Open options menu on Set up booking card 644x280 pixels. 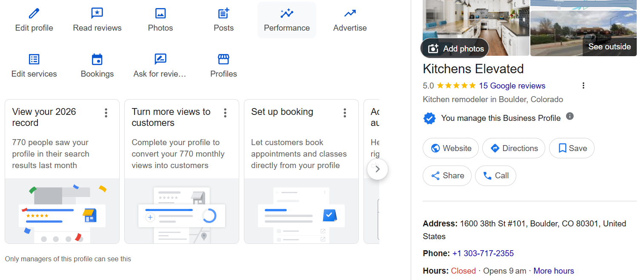point(345,113)
